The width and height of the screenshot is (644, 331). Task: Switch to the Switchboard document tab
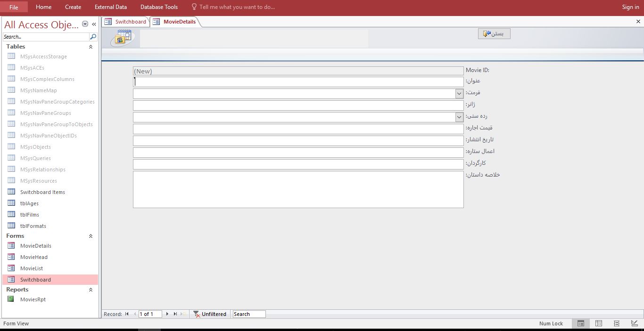(x=126, y=22)
